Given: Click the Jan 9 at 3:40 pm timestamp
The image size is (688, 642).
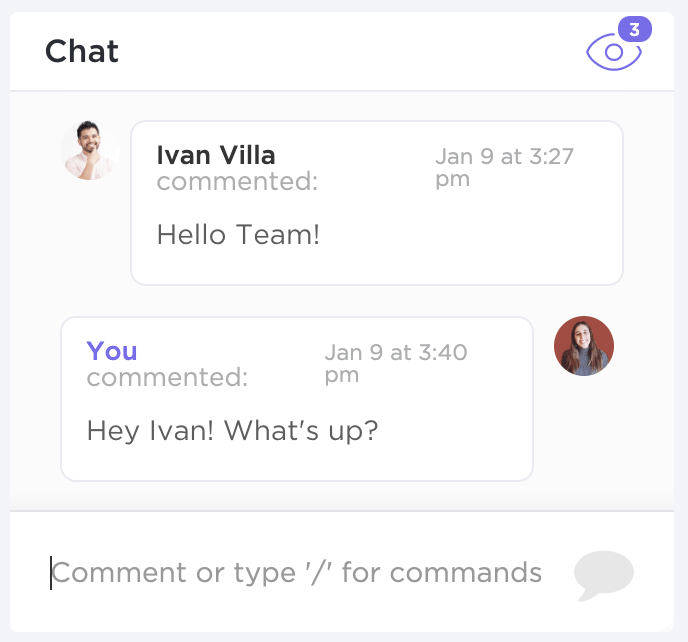Looking at the screenshot, I should [x=396, y=363].
